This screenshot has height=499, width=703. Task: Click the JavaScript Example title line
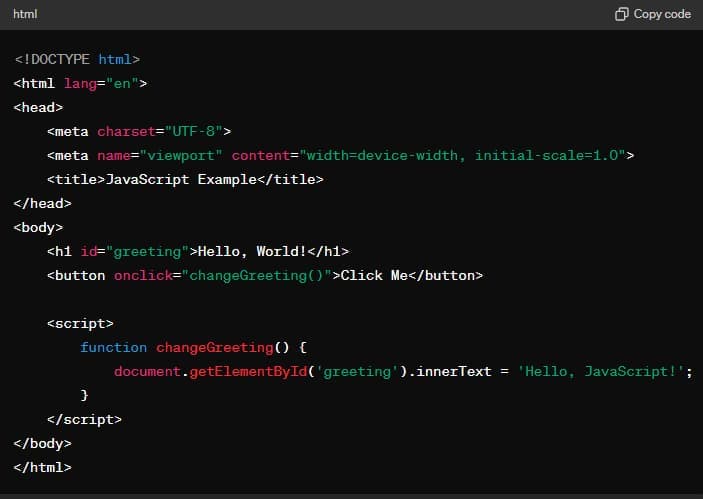click(x=185, y=179)
